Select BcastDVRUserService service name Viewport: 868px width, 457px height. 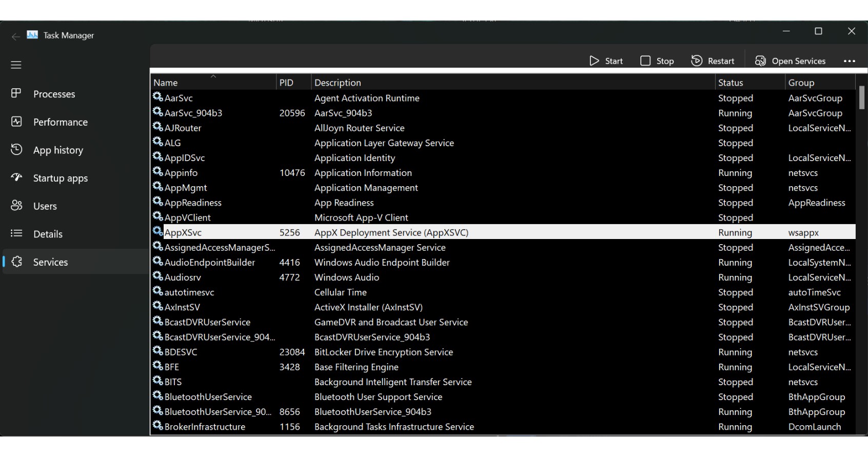(208, 322)
